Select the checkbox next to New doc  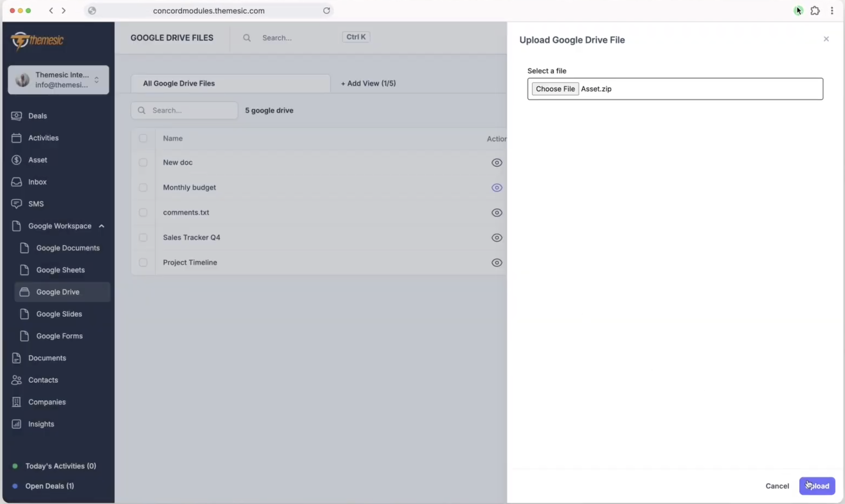(143, 162)
